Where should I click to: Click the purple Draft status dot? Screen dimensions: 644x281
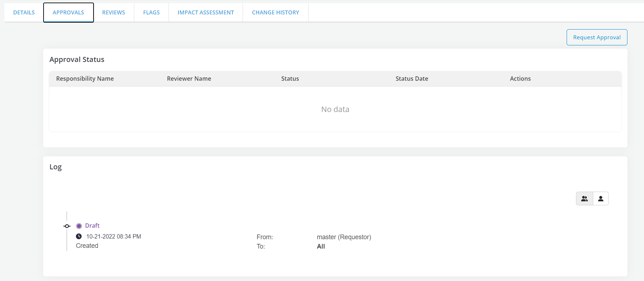click(79, 226)
